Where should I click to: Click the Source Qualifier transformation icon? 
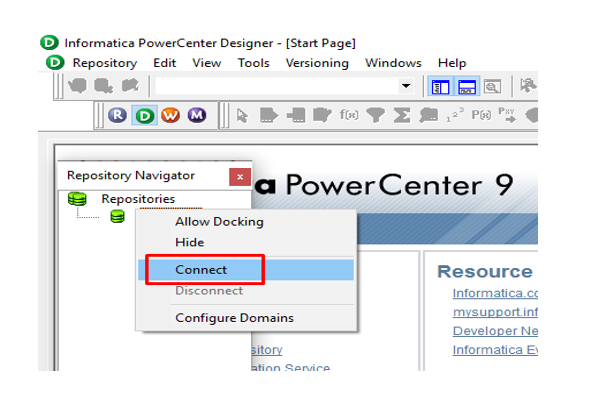click(269, 115)
